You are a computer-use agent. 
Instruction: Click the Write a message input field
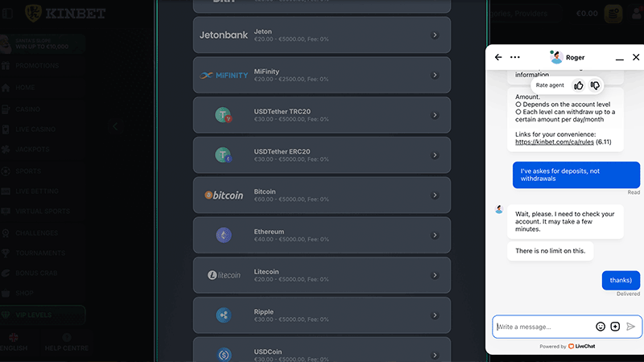click(543, 327)
